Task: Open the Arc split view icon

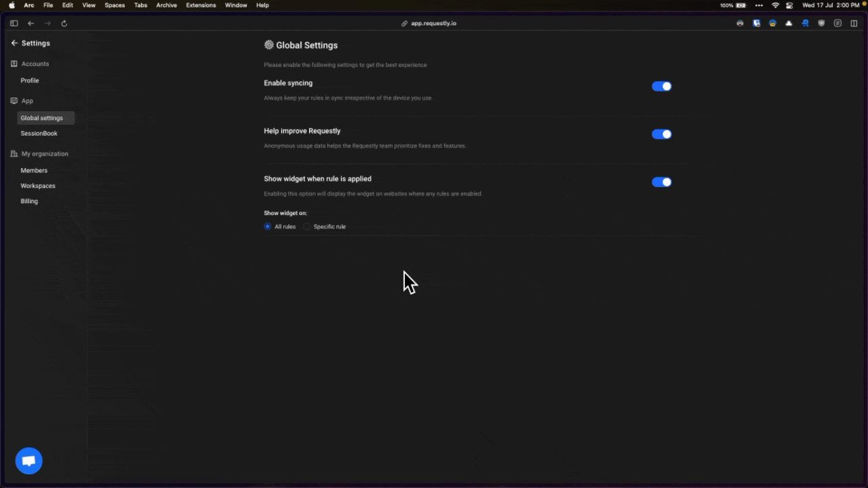Action: (x=854, y=23)
